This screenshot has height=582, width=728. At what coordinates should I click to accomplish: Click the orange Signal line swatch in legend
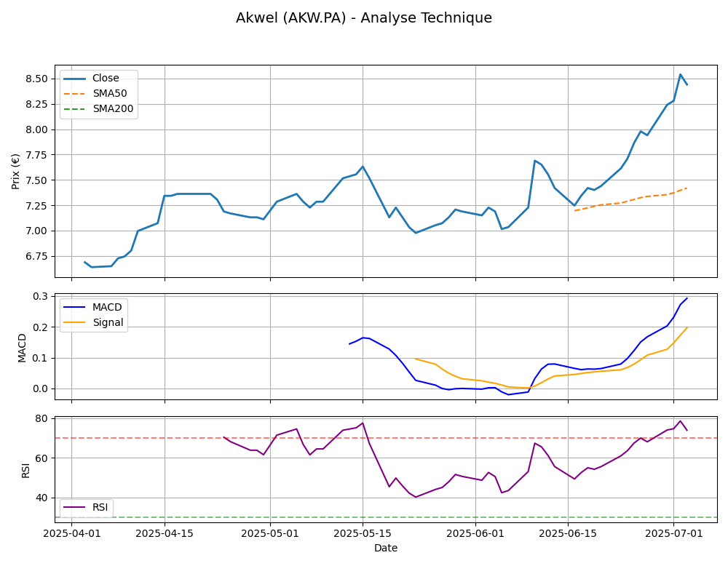coord(75,322)
